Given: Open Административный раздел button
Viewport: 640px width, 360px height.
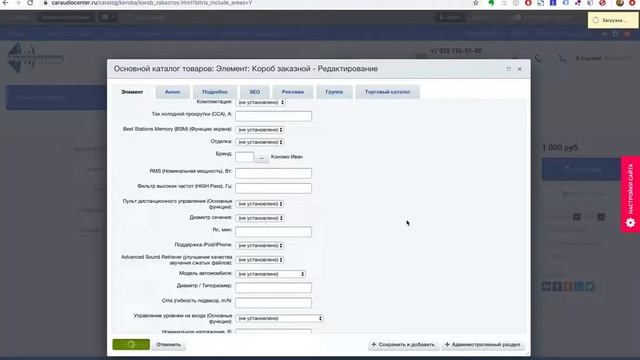Looking at the screenshot, I should (x=482, y=345).
